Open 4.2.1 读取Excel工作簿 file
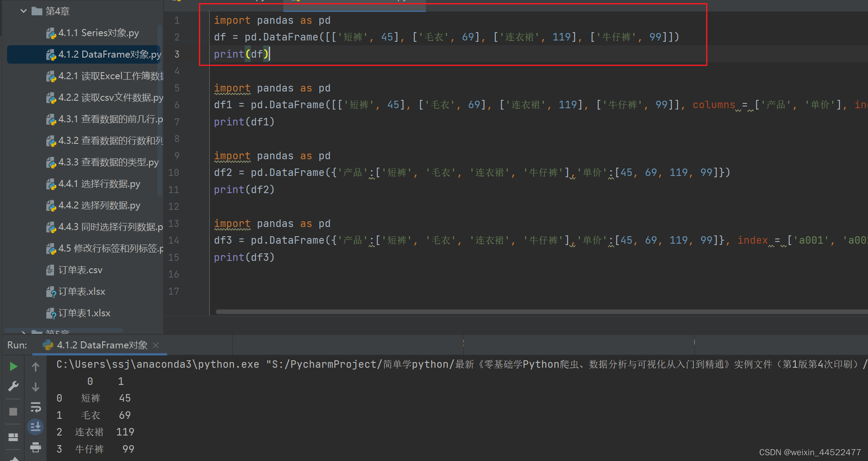 coord(110,76)
